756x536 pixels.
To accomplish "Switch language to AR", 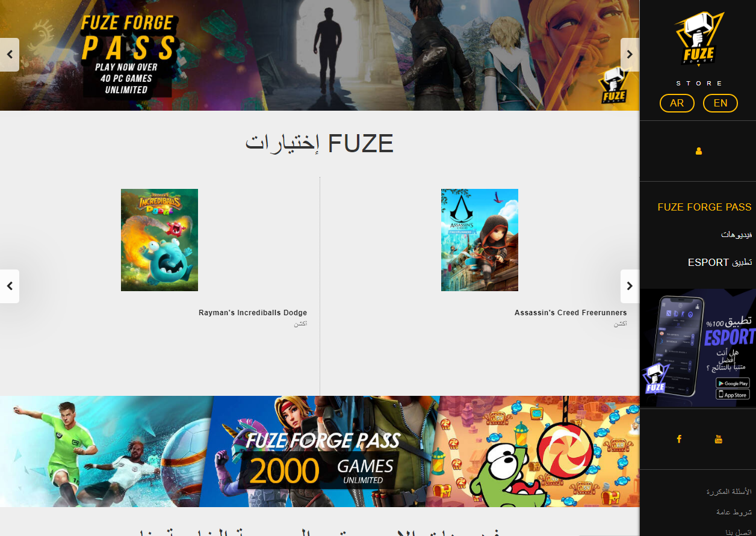I will [677, 103].
